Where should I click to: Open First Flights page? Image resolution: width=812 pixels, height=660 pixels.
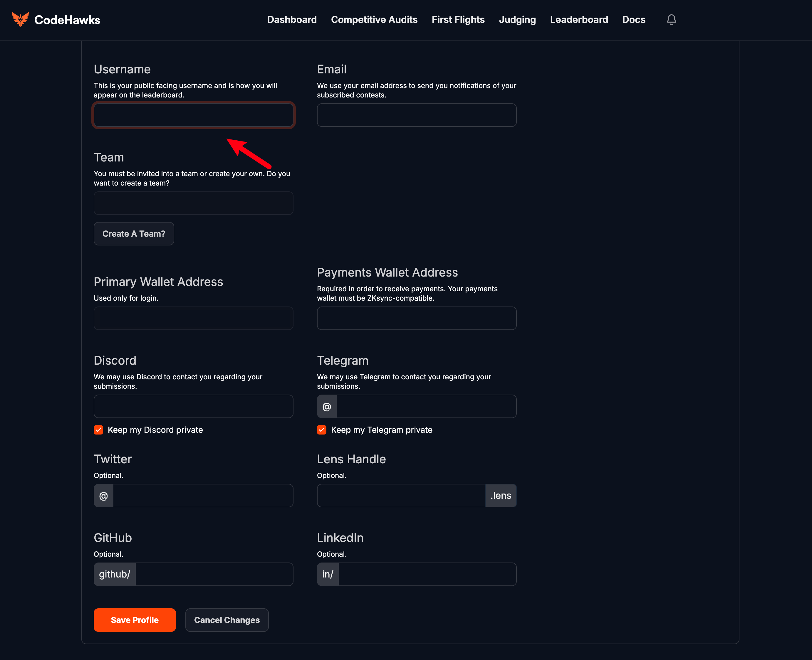458,19
